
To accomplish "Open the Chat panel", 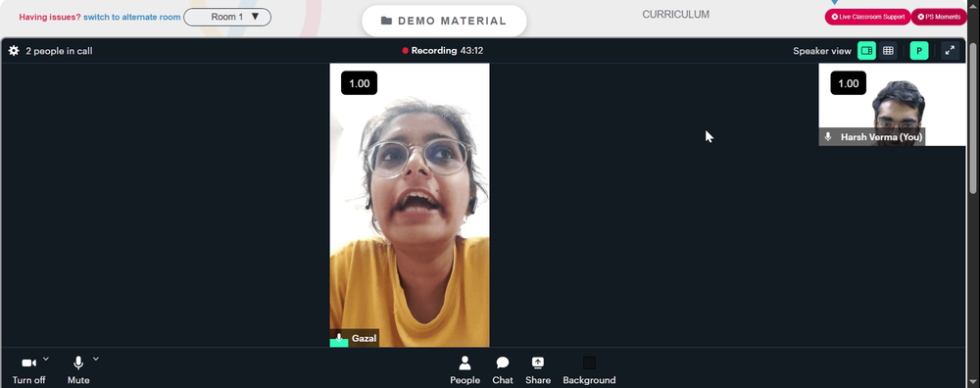I will coord(503,370).
